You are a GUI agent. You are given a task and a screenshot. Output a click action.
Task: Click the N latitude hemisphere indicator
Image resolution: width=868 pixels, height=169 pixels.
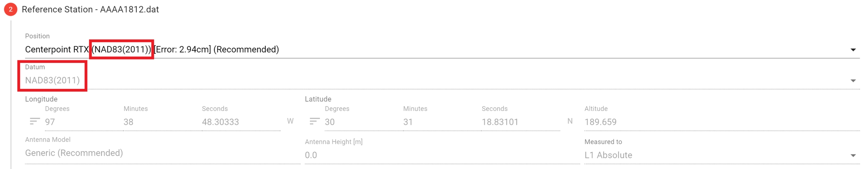tap(570, 121)
